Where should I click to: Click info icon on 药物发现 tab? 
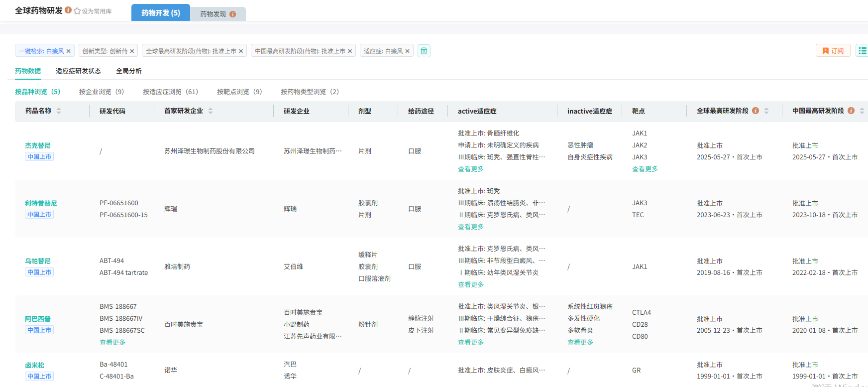tap(232, 14)
